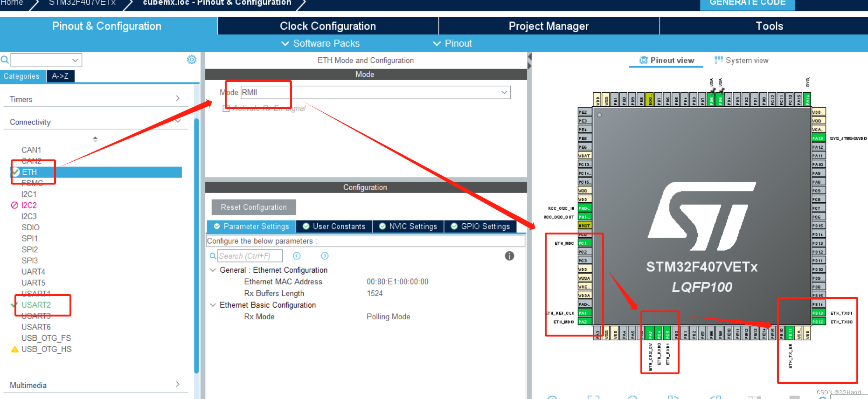This screenshot has width=868, height=399.
Task: Show the Categories list tab
Action: pos(22,76)
